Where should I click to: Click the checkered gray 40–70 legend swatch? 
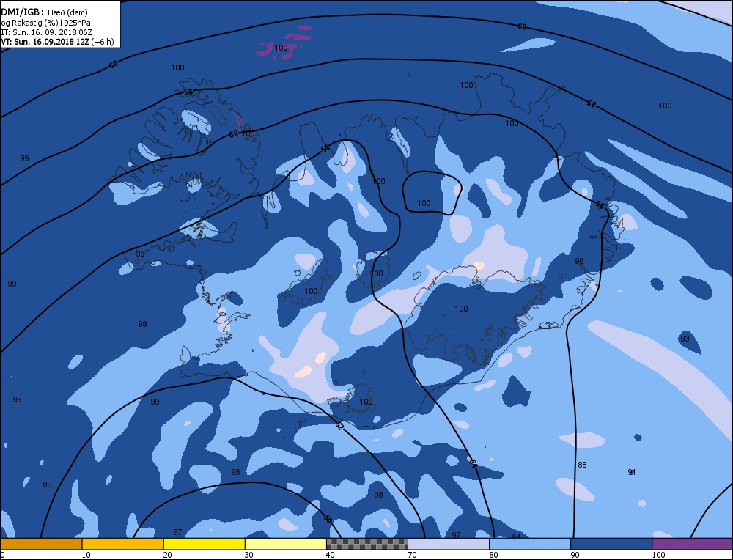[x=367, y=544]
